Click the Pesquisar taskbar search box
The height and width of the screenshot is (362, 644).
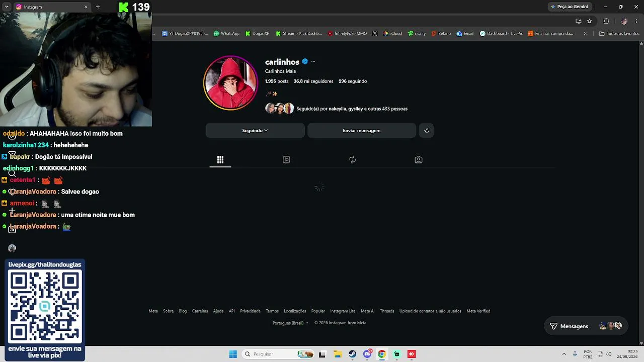click(x=278, y=354)
